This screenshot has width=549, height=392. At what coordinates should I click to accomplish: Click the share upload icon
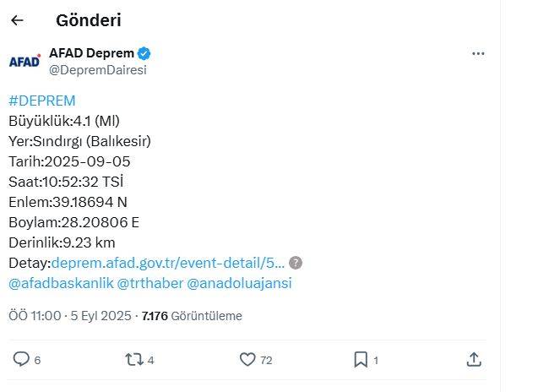tap(474, 360)
